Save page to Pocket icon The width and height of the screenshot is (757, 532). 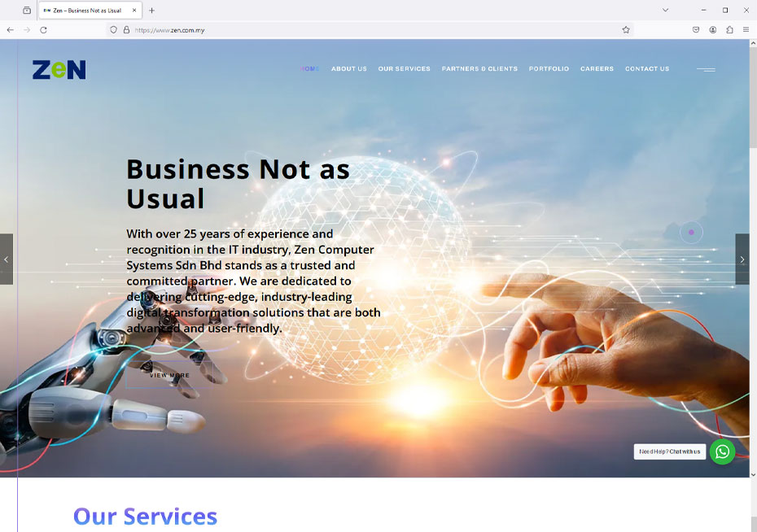coord(696,30)
